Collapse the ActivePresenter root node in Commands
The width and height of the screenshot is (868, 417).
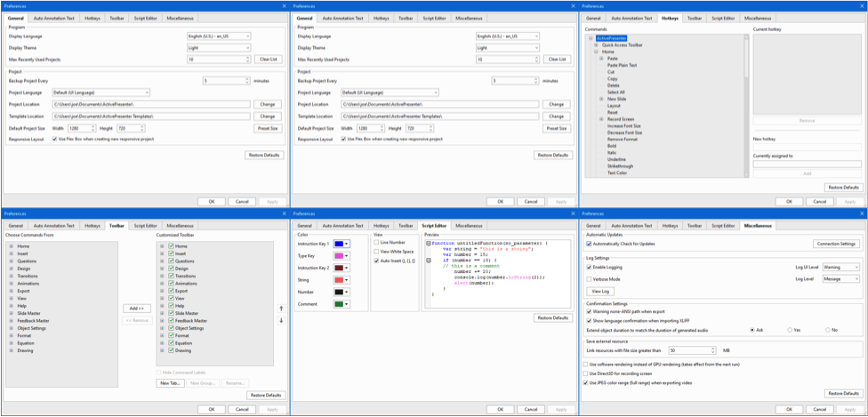(590, 38)
